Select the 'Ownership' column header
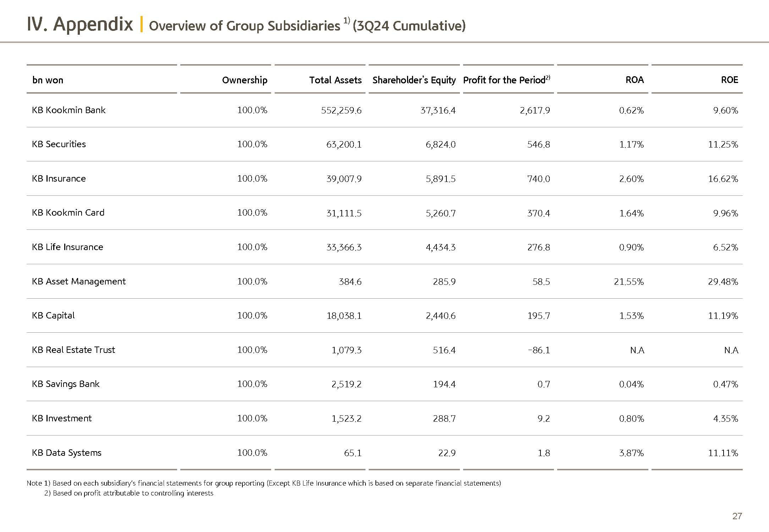The width and height of the screenshot is (769, 532). coord(245,80)
